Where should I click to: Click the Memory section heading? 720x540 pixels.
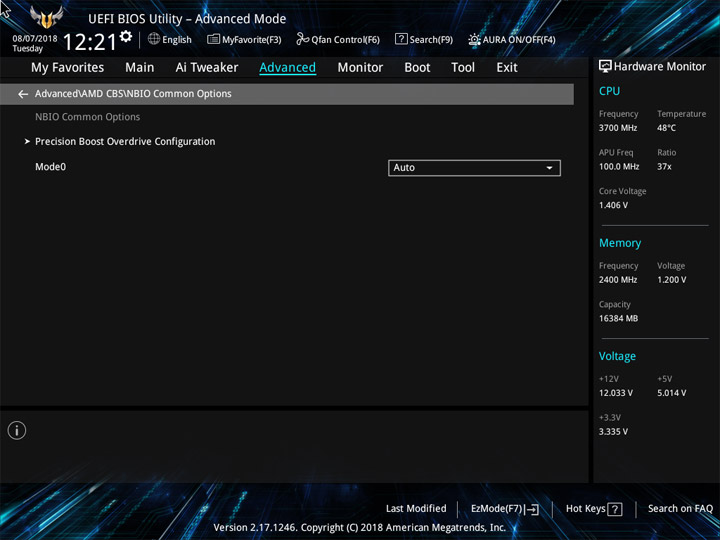click(620, 243)
